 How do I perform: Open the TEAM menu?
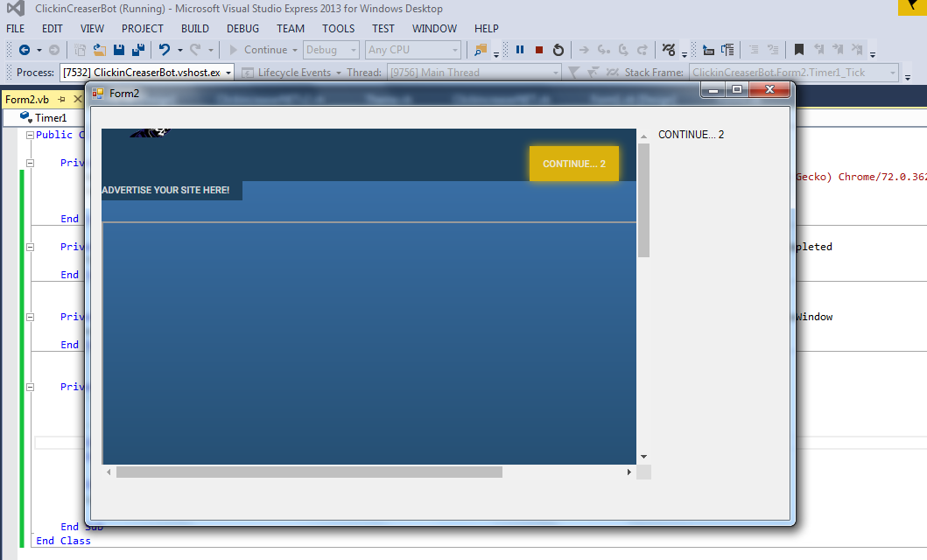click(291, 28)
